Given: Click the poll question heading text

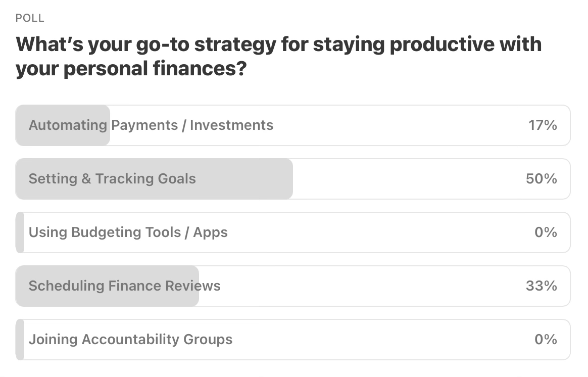Looking at the screenshot, I should [278, 56].
